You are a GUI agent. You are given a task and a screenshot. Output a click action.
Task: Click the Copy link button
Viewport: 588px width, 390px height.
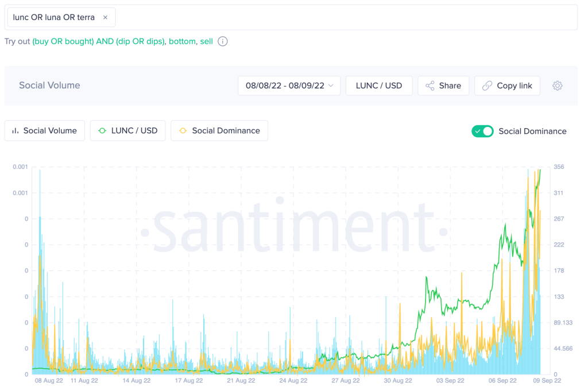click(x=507, y=86)
